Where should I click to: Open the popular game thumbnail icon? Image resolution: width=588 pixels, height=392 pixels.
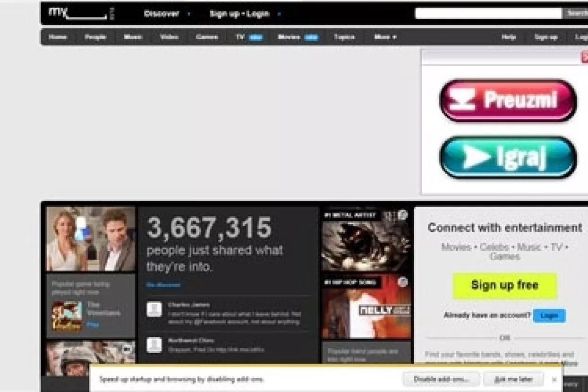point(67,316)
